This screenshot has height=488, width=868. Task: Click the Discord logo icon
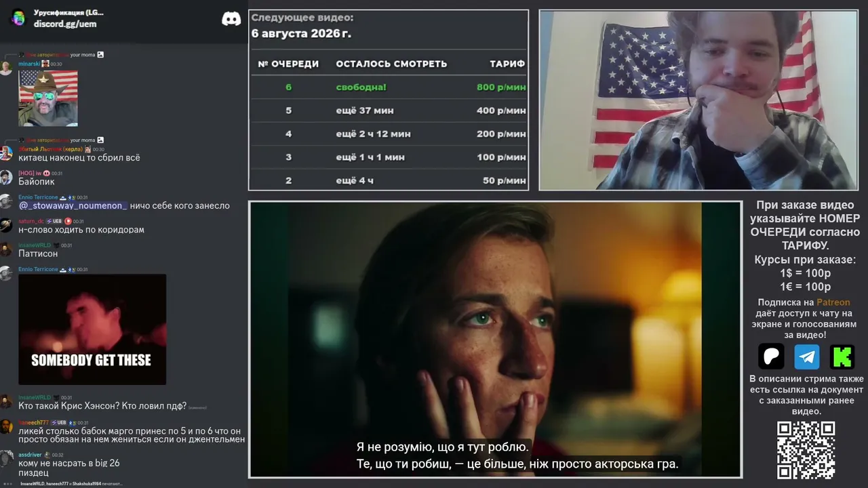[231, 18]
